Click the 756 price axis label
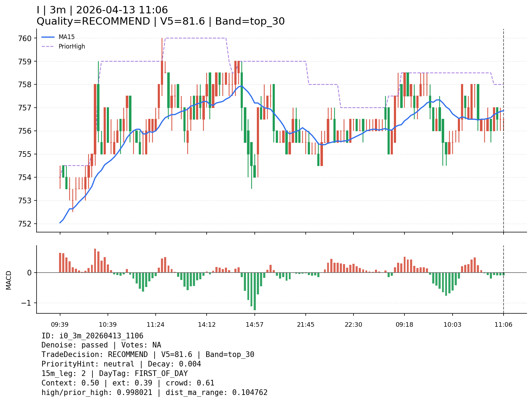 click(25, 131)
